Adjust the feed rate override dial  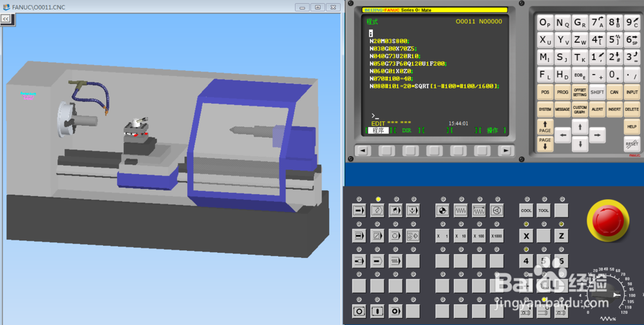[x=605, y=295]
